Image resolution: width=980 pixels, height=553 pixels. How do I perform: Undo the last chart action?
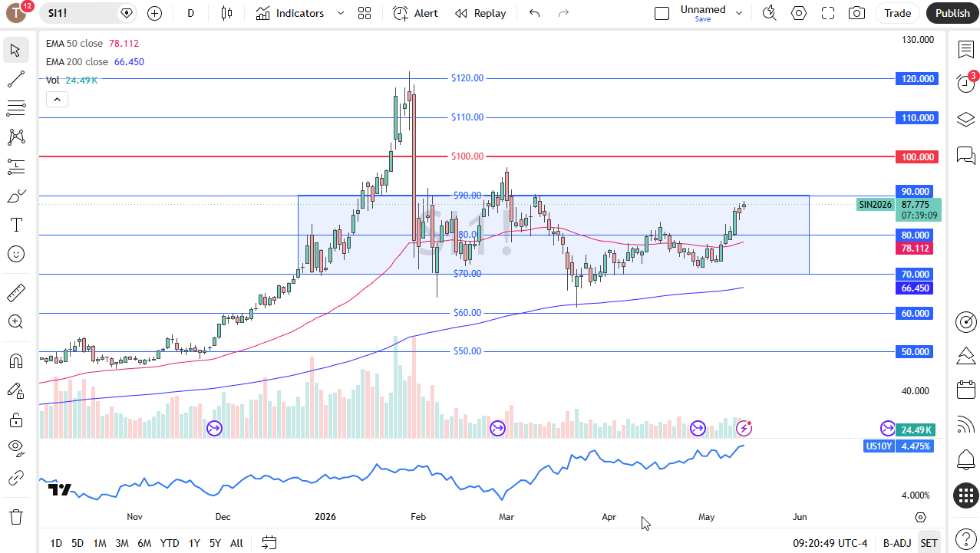point(535,13)
